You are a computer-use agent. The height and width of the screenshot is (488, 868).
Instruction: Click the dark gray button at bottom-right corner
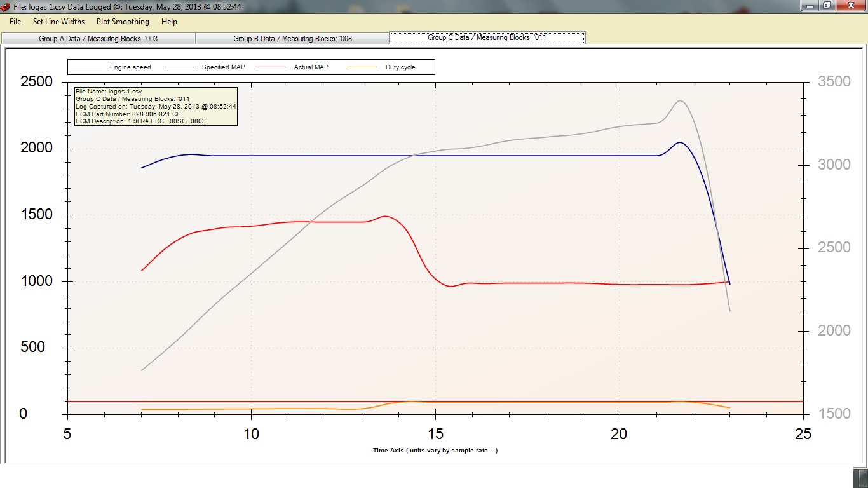(x=860, y=477)
